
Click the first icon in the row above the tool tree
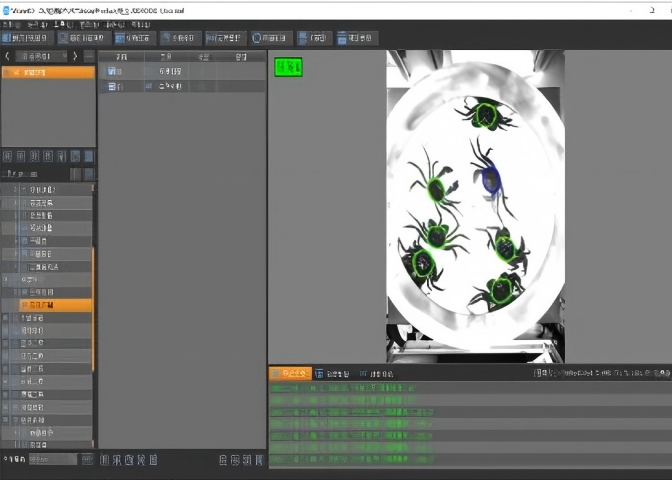point(8,156)
